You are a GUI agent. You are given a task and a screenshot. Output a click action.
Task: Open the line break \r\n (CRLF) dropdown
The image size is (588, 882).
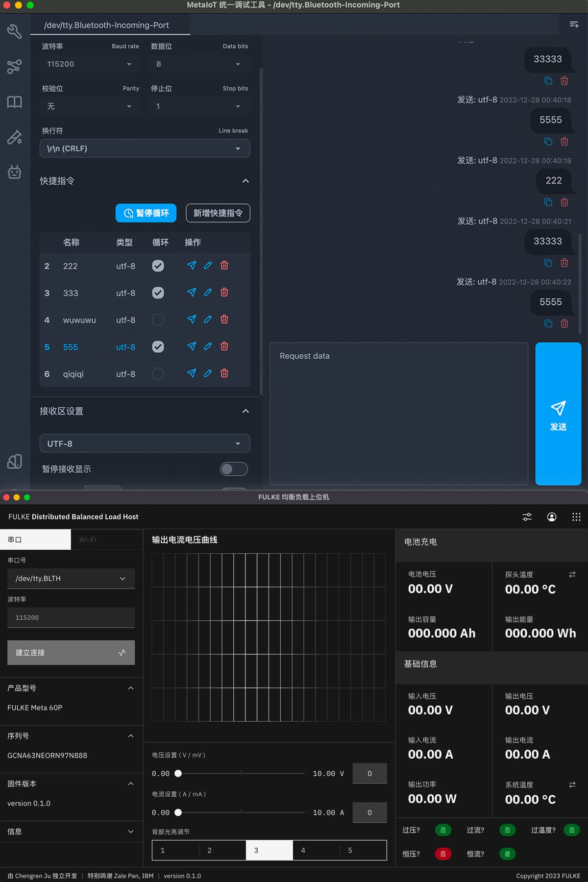coord(145,148)
